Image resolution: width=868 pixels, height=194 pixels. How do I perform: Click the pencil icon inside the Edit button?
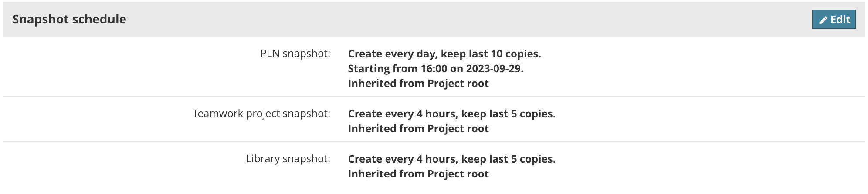[x=823, y=20]
